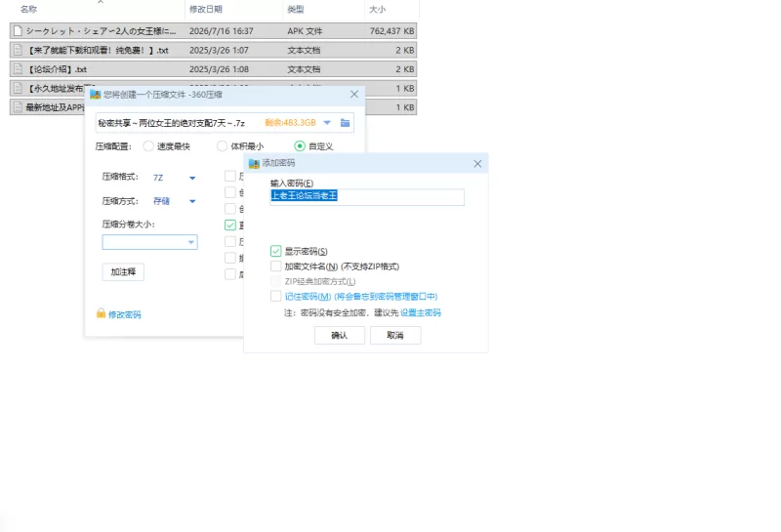Image resolution: width=781 pixels, height=532 pixels.
Task: Click the file icon of 【论坛介绍】.txt
Action: [18, 69]
